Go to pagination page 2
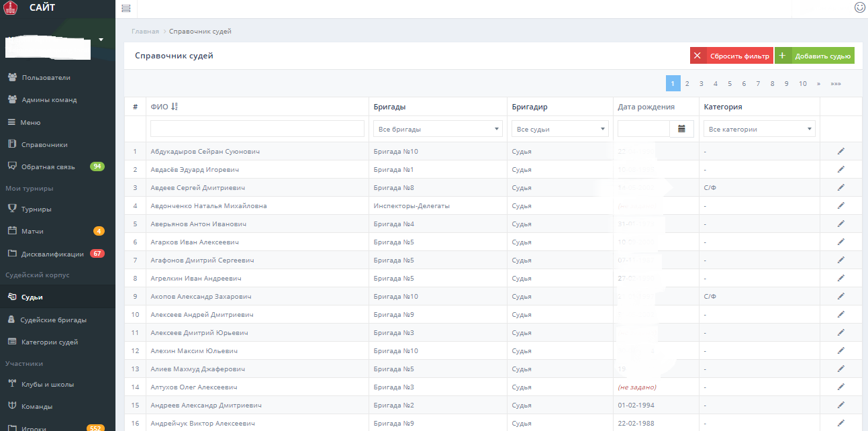 click(x=687, y=83)
